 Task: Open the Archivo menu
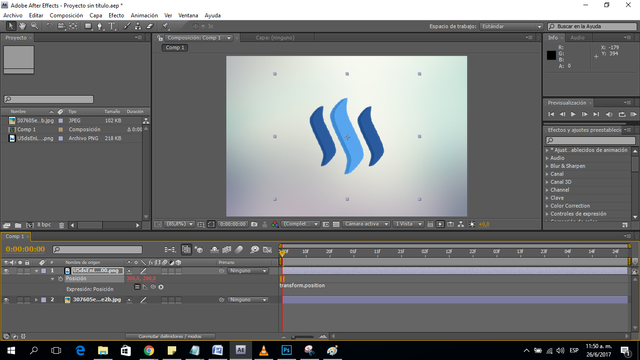point(13,16)
